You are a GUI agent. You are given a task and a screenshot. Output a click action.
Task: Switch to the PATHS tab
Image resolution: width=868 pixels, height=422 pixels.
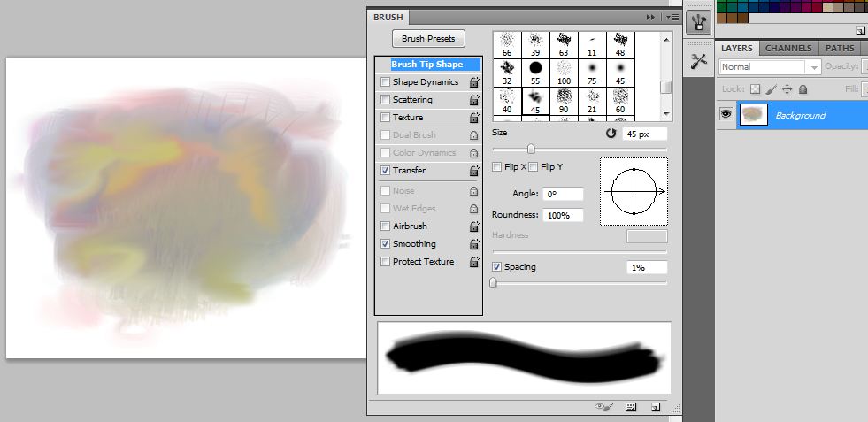coord(840,48)
